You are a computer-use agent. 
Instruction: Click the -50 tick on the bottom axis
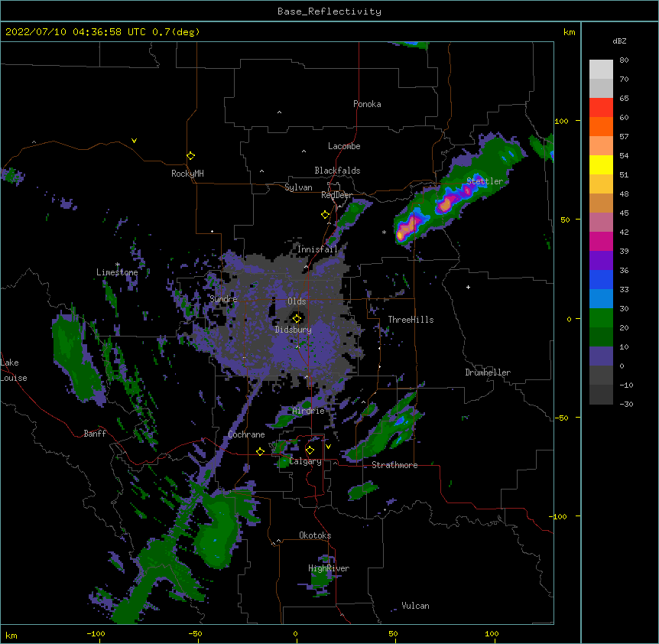coord(195,633)
